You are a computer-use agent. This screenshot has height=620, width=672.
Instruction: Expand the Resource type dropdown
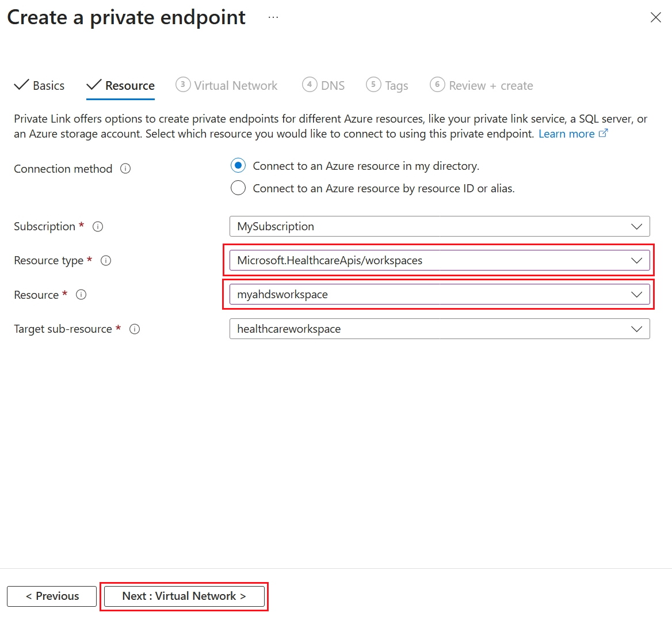pyautogui.click(x=440, y=260)
